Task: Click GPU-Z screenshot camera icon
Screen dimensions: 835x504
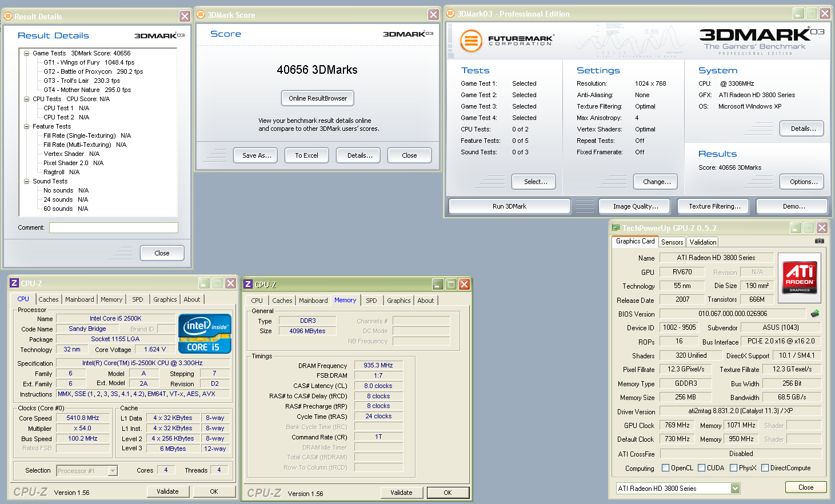Action: (819, 241)
